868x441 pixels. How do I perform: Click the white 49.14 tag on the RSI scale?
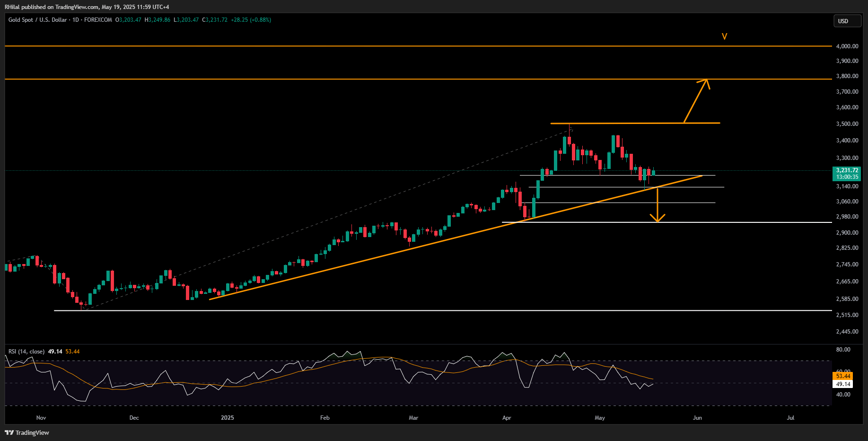[x=843, y=384]
